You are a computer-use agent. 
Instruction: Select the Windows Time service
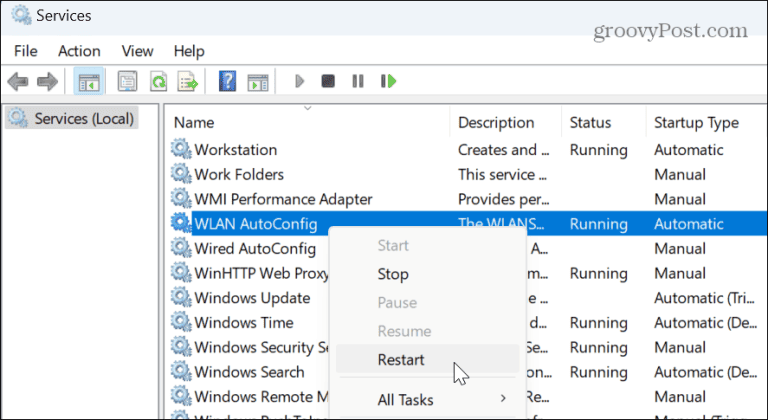tap(244, 322)
